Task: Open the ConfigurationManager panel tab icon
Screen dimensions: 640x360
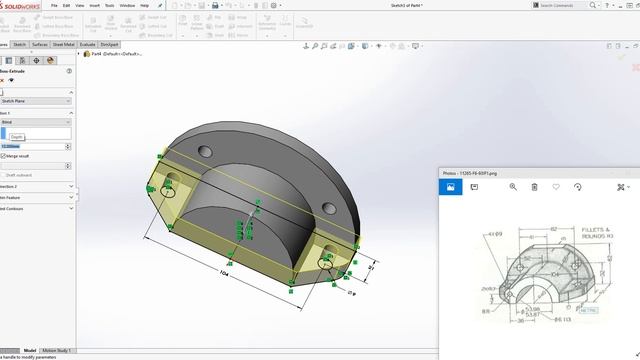Action: pyautogui.click(x=22, y=60)
